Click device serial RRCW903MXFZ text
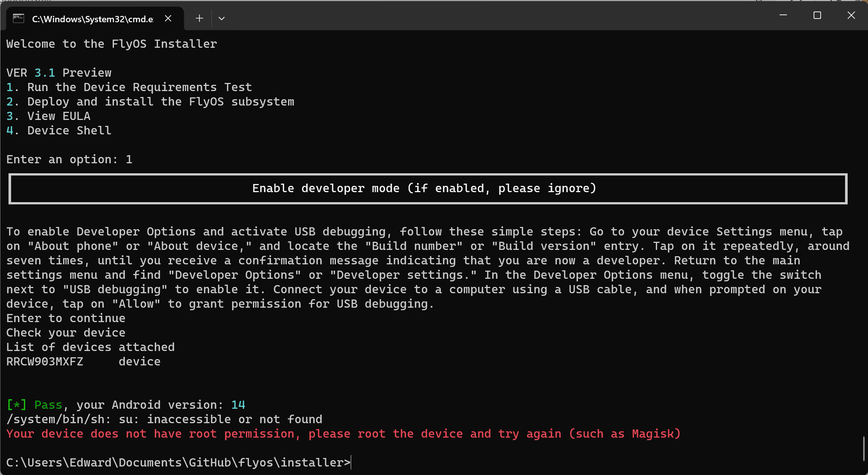 click(x=45, y=362)
